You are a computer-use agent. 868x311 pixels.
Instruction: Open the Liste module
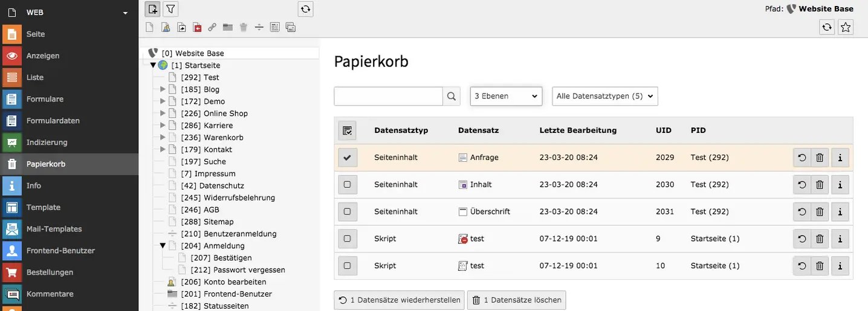[34, 77]
